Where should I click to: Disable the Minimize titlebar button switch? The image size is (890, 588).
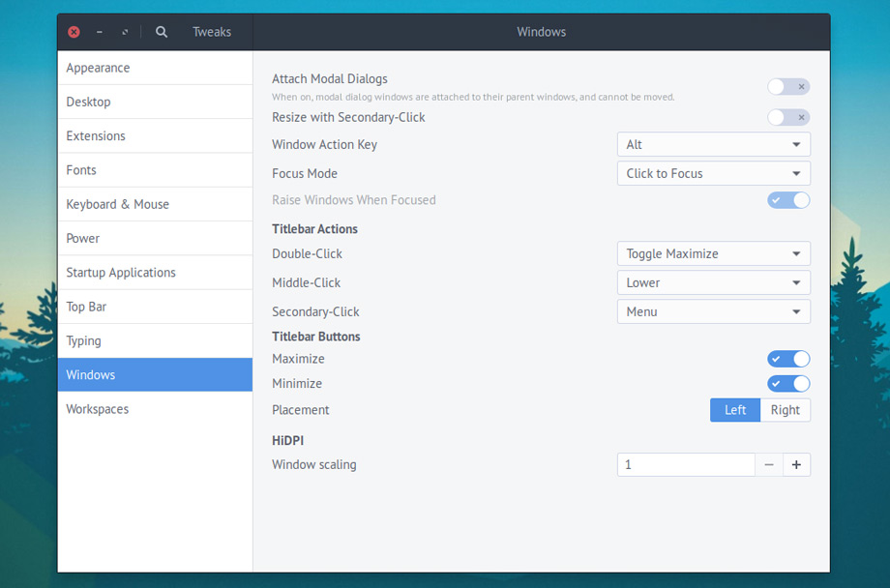coord(788,384)
